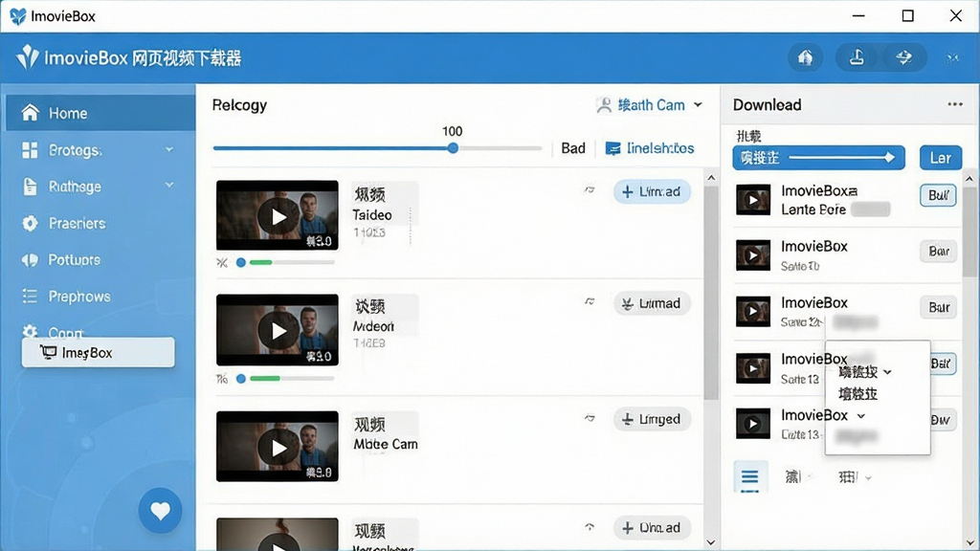Click the double-arrow icon in the blue header
The image size is (980, 551).
point(903,57)
